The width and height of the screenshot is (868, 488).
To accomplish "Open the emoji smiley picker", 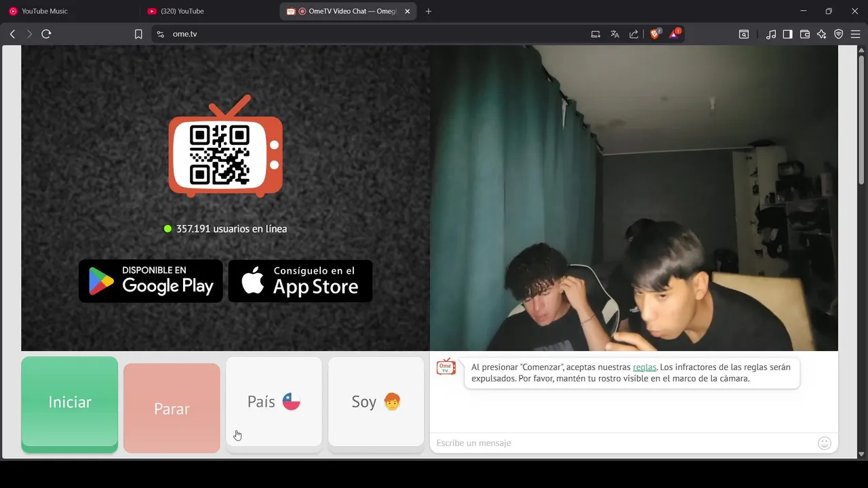I will 825,443.
